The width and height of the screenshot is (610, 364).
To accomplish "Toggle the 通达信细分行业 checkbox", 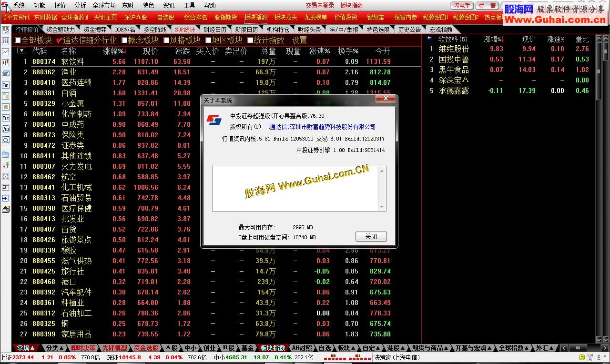I will [x=59, y=40].
